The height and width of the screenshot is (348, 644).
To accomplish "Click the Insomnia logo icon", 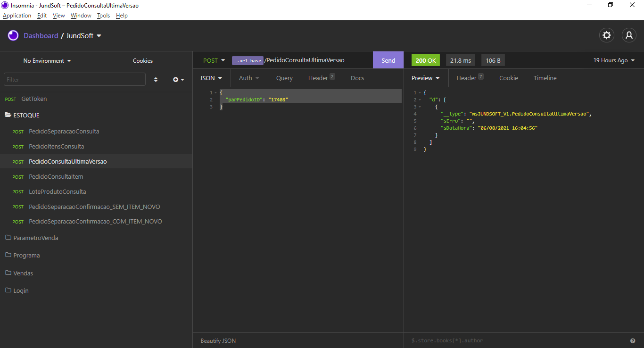I will [13, 36].
